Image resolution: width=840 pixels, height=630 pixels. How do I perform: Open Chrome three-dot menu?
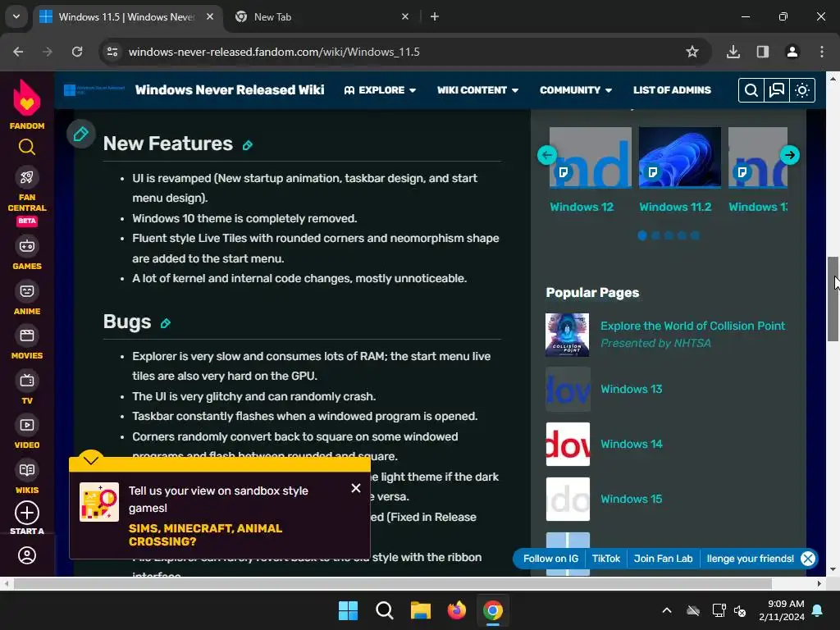[x=822, y=52]
